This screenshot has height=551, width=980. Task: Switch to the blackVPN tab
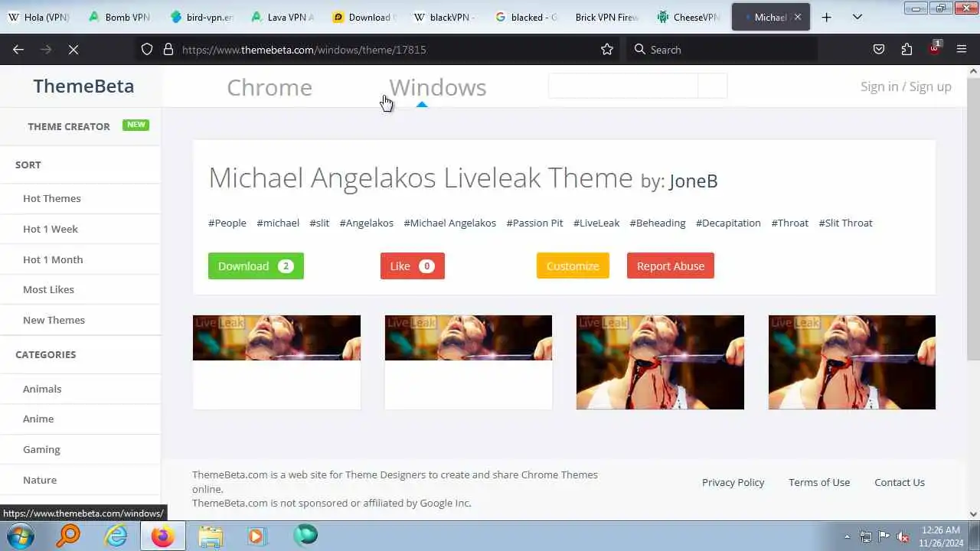coord(446,17)
